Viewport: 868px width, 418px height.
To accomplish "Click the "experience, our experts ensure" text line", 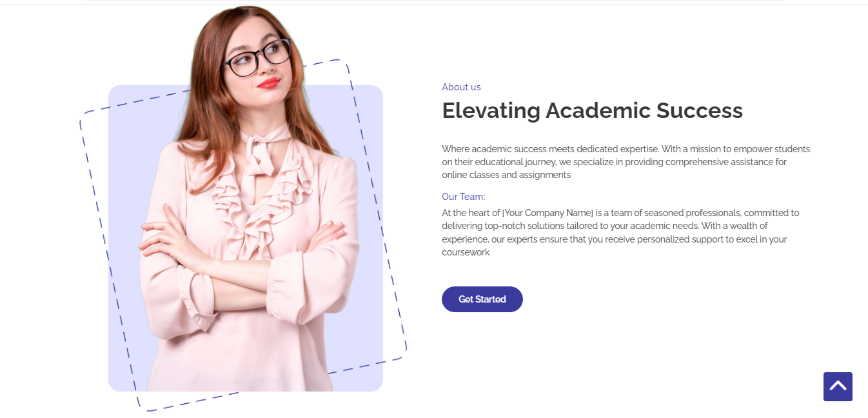I will 508,239.
